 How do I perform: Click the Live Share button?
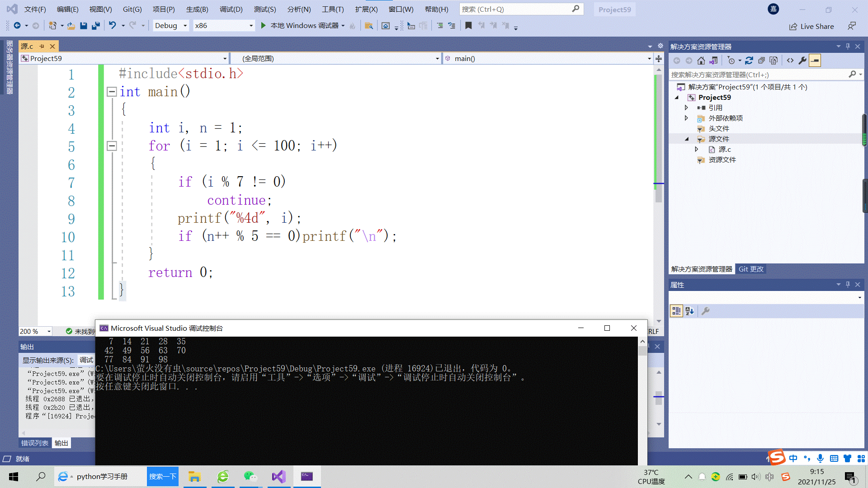click(811, 26)
